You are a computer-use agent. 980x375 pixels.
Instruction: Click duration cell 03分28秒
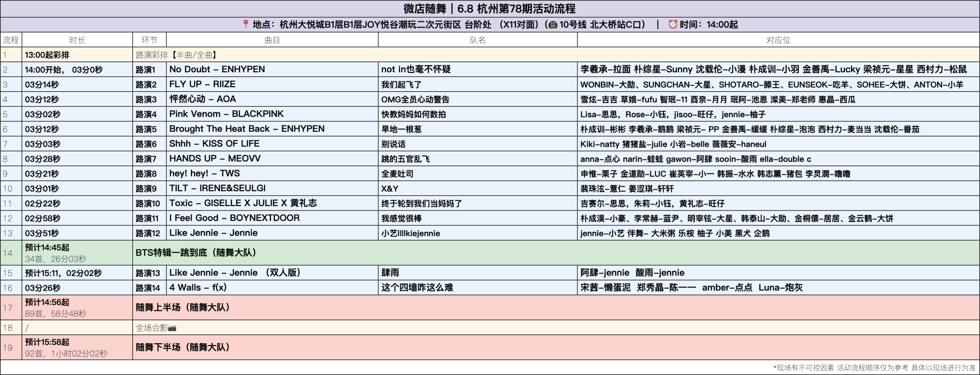coord(77,159)
